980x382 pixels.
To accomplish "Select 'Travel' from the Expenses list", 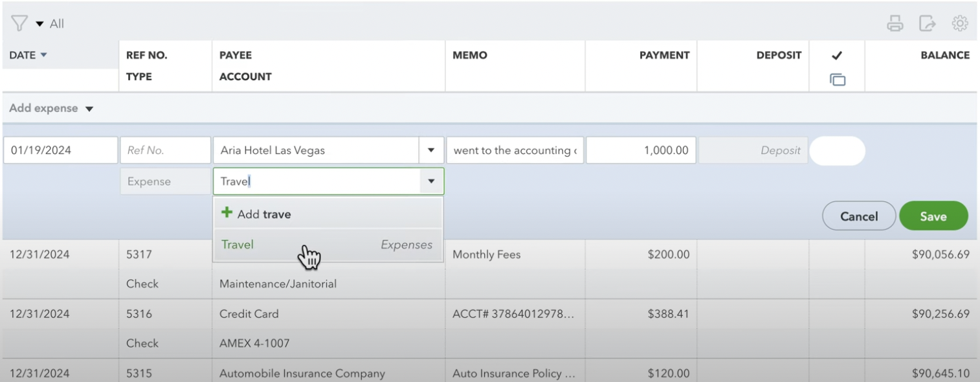I will [237, 245].
